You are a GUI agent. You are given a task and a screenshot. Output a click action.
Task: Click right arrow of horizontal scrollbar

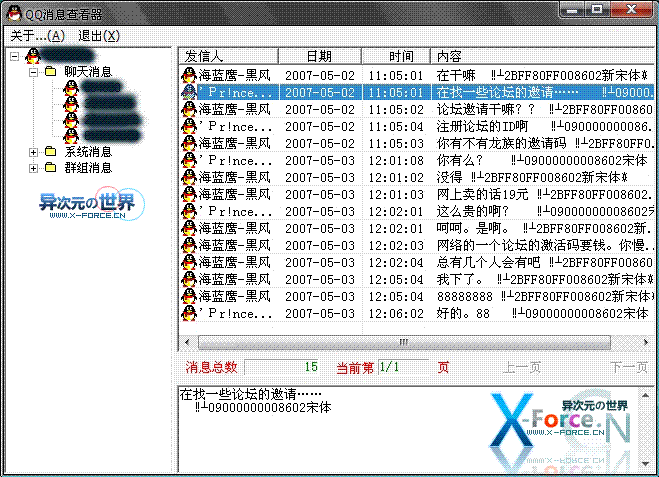click(646, 342)
